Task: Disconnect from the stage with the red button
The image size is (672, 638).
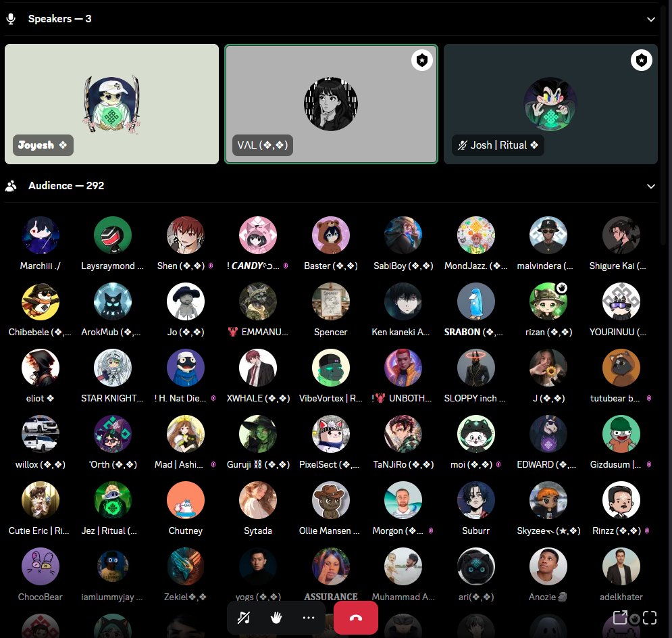Action: [x=356, y=618]
